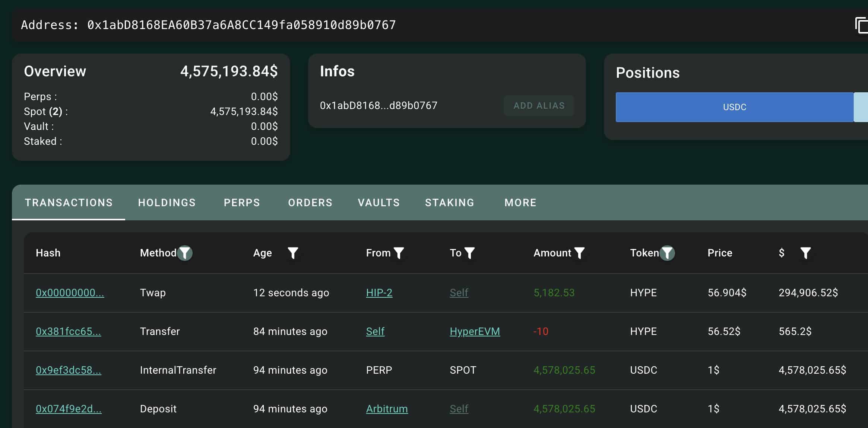This screenshot has height=428, width=868.
Task: Open the Age column filter
Action: [x=293, y=253]
